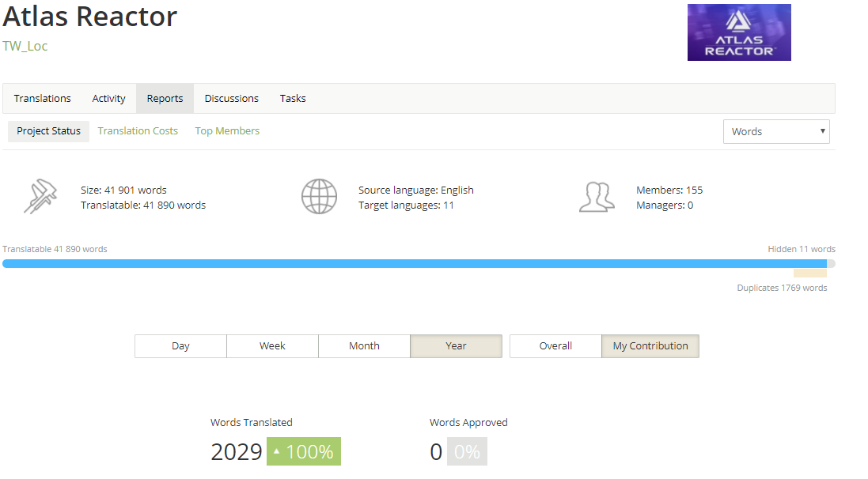This screenshot has height=479, width=868.
Task: Set the period to Week
Action: pyautogui.click(x=272, y=346)
